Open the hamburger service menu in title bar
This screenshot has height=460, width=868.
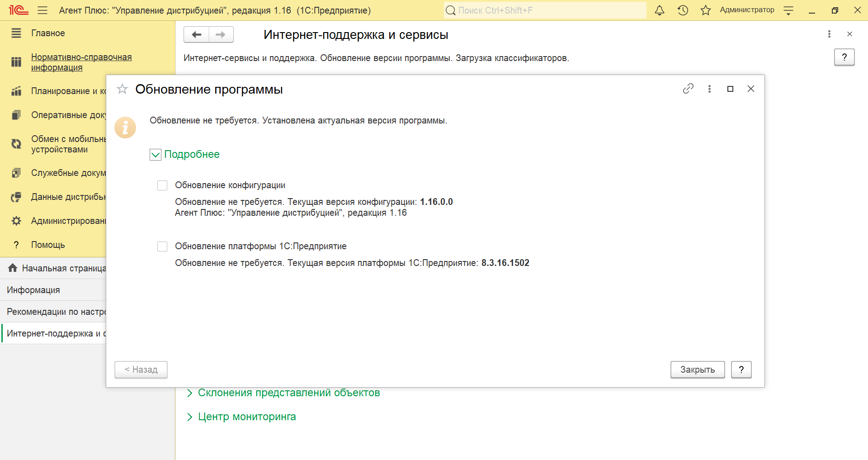42,10
